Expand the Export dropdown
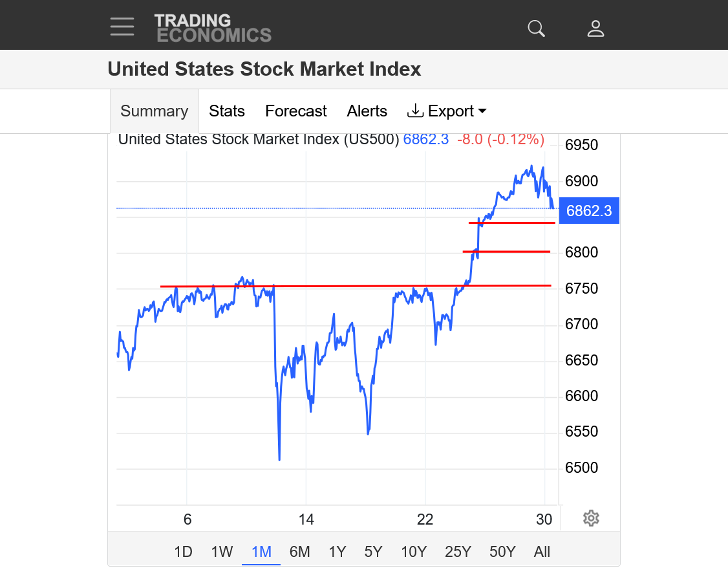Image resolution: width=728 pixels, height=577 pixels. pos(447,111)
